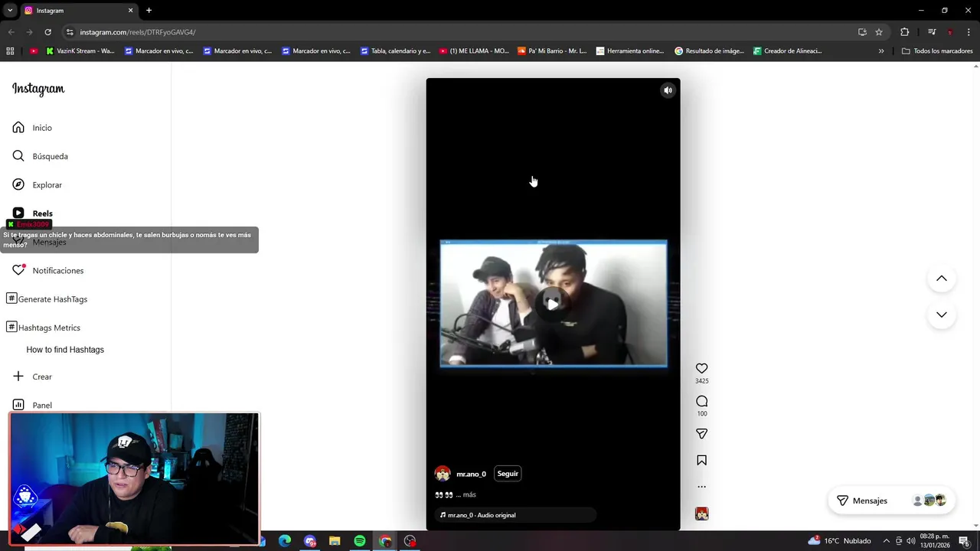Open mr.ano_0 profile avatar
980x551 pixels.
click(x=443, y=474)
